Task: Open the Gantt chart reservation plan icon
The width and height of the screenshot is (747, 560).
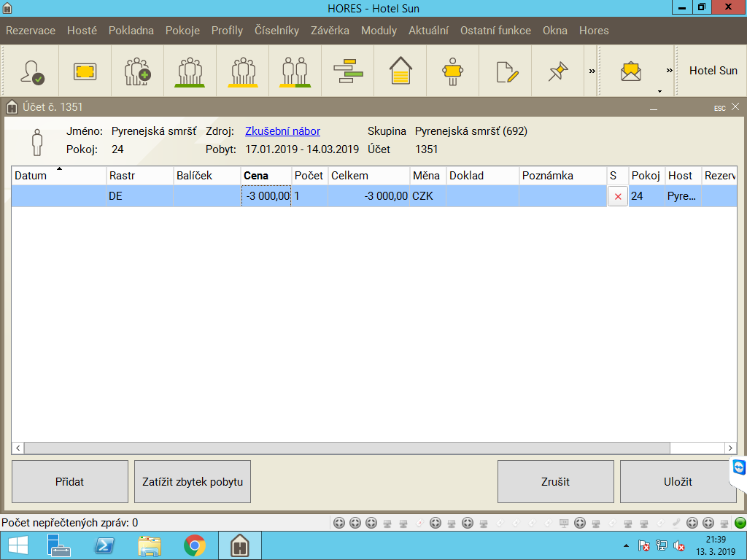Action: [348, 71]
